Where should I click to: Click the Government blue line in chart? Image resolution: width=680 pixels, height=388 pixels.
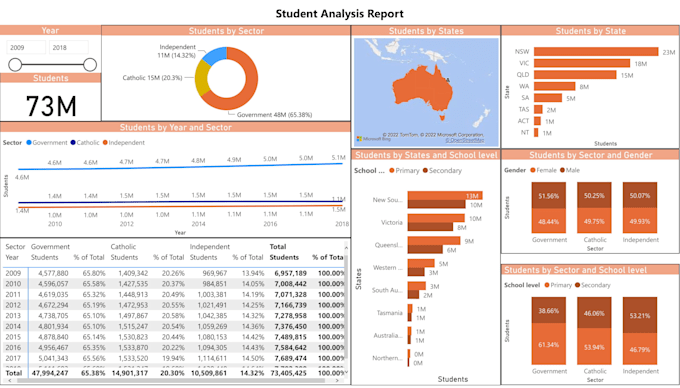(x=180, y=166)
